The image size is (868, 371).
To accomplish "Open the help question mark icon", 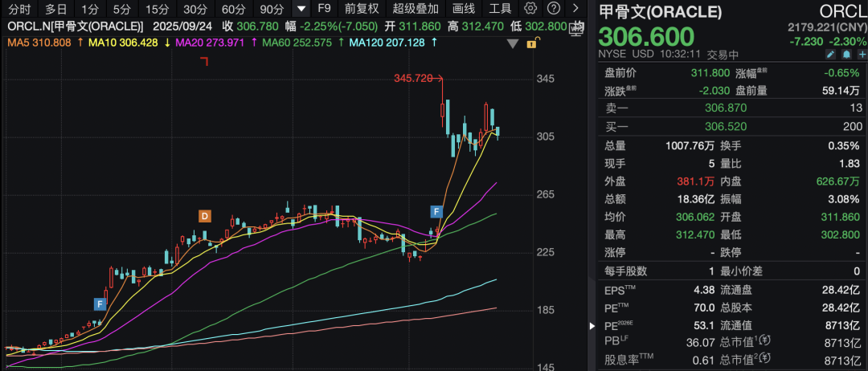I will pyautogui.click(x=552, y=8).
